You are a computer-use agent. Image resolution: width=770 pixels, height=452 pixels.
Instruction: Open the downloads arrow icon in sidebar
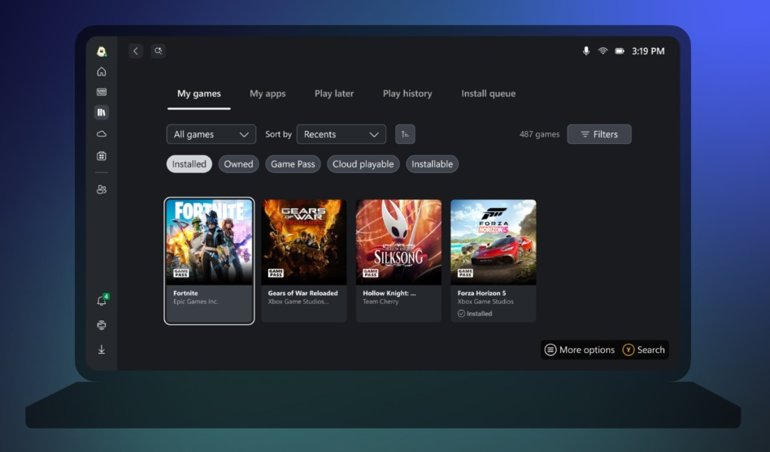point(101,350)
